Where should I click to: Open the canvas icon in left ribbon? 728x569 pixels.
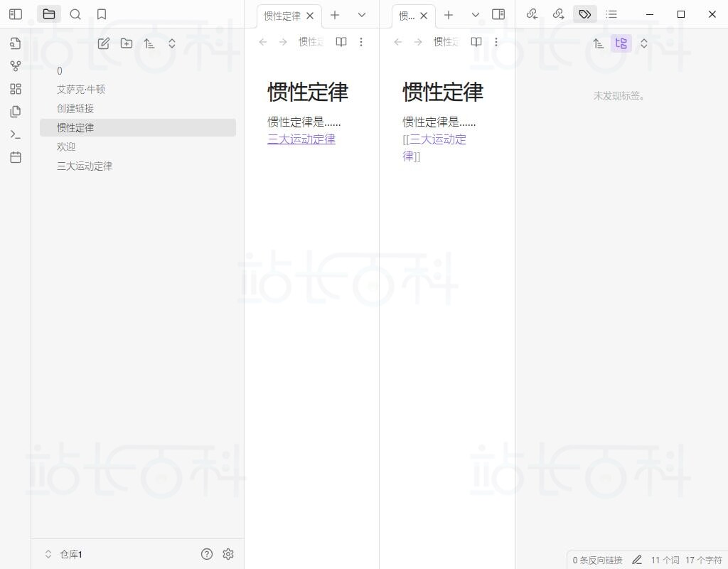click(x=15, y=89)
